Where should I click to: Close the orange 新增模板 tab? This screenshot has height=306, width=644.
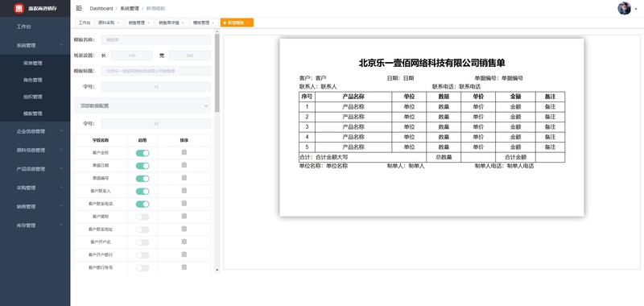[x=248, y=23]
